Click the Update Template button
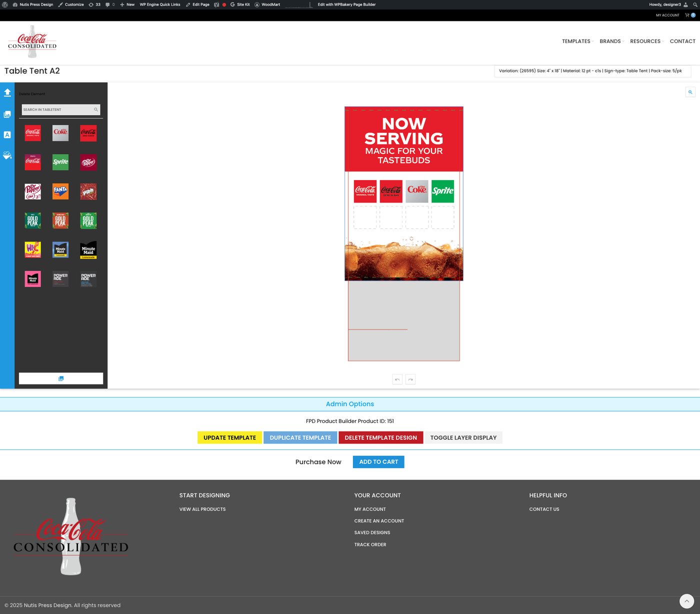Image resolution: width=700 pixels, height=614 pixels. click(229, 437)
